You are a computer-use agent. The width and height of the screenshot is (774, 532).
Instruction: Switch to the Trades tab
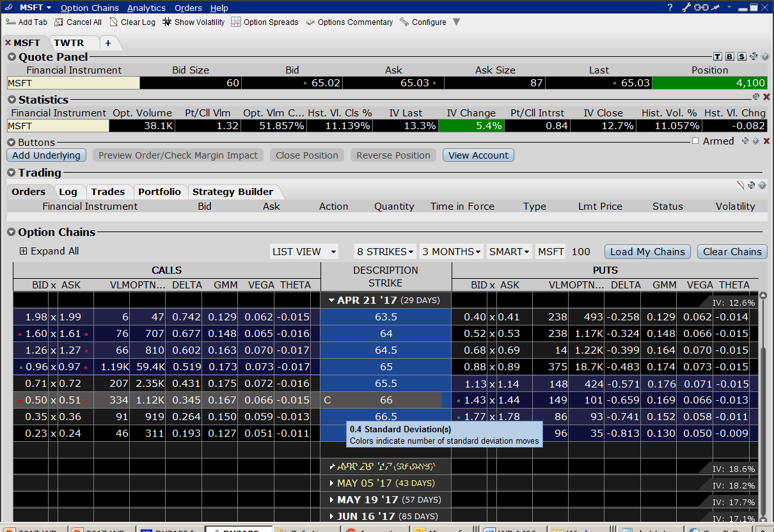pos(107,192)
